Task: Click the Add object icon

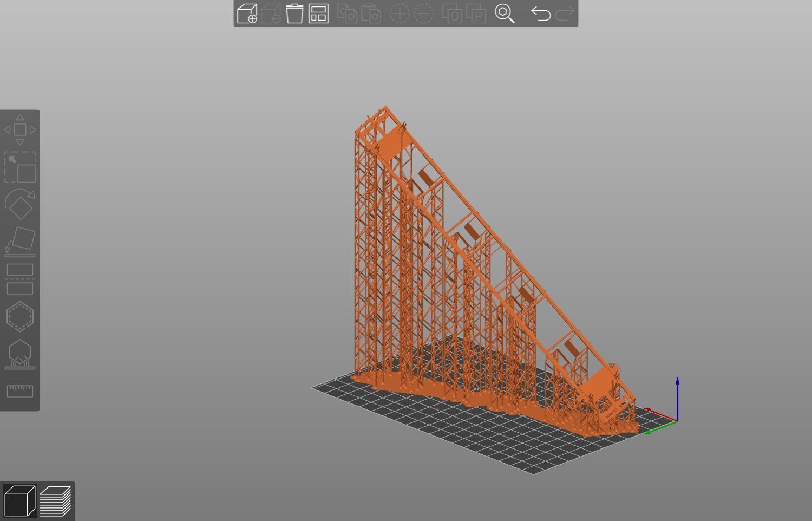Action: point(247,14)
